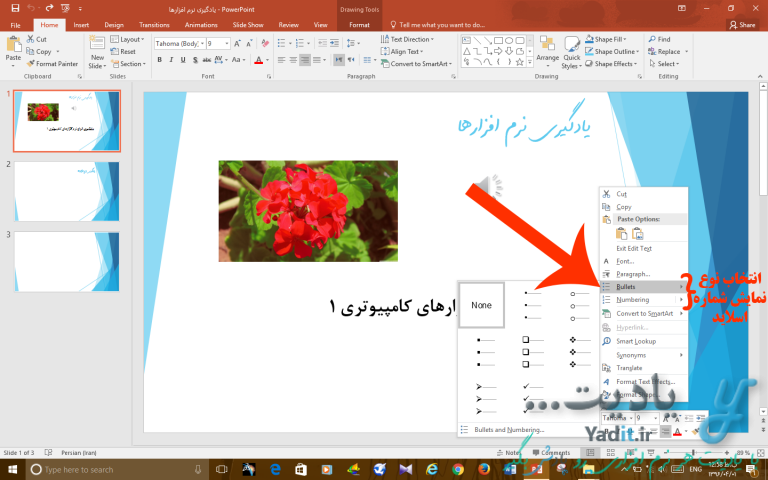Toggle Bold formatting
Screen dimensions: 768x480
159,60
